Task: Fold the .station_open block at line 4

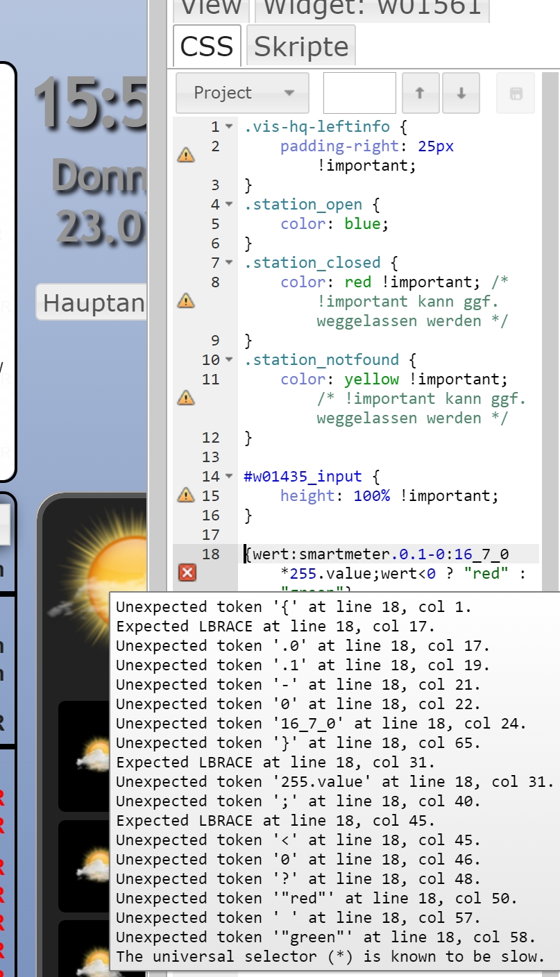Action: (x=230, y=205)
